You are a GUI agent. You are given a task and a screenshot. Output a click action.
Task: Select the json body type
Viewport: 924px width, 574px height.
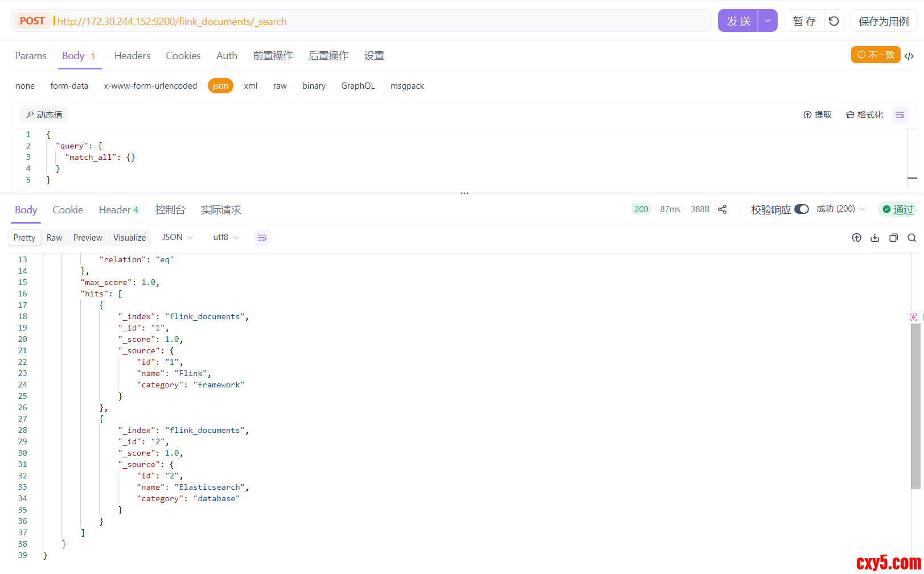[220, 86]
